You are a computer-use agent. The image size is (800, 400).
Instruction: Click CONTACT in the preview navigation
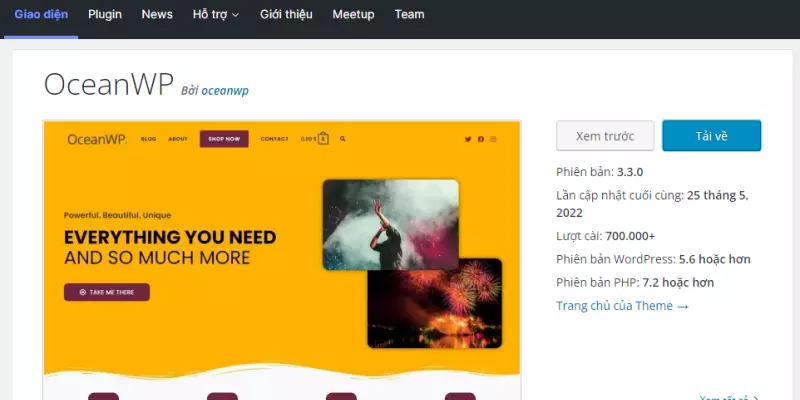pos(274,139)
